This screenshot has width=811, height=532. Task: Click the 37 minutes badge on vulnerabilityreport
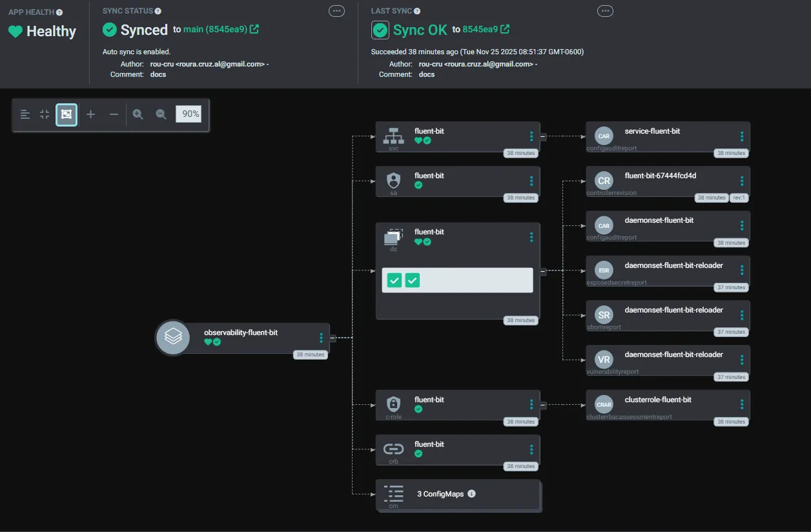(x=731, y=377)
